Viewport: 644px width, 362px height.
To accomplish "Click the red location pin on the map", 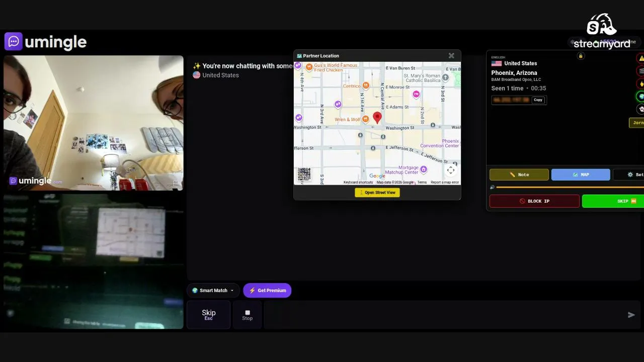I will [x=377, y=118].
